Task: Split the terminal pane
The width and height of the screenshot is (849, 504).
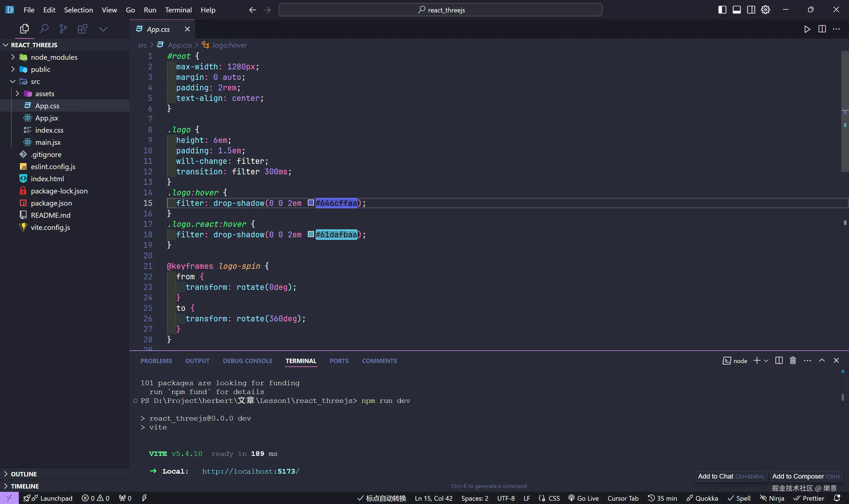Action: (x=779, y=360)
